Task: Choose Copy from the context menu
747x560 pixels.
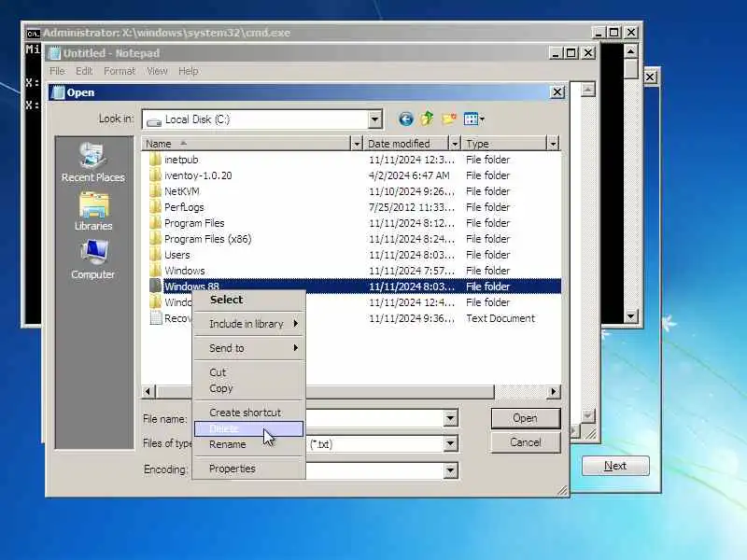Action: coord(248,388)
